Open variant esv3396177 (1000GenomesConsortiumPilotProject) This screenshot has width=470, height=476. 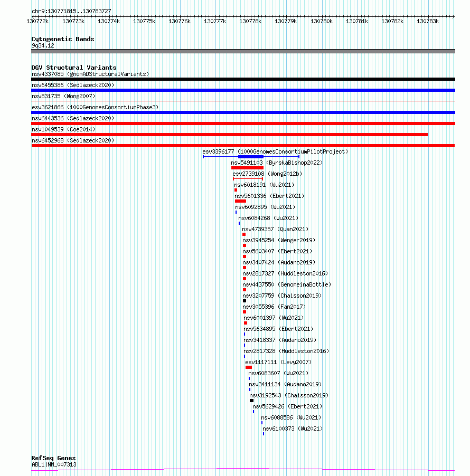click(275, 151)
